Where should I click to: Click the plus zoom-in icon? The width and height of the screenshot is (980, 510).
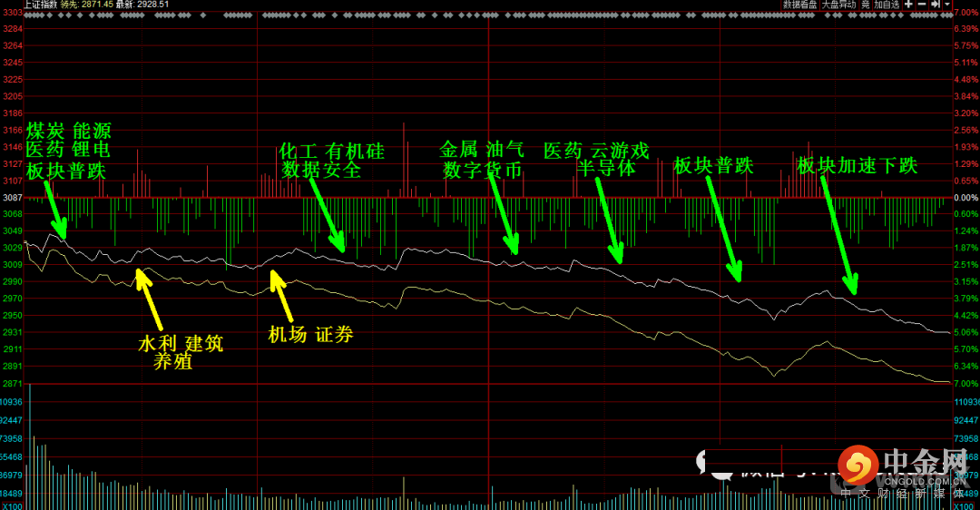(908, 5)
